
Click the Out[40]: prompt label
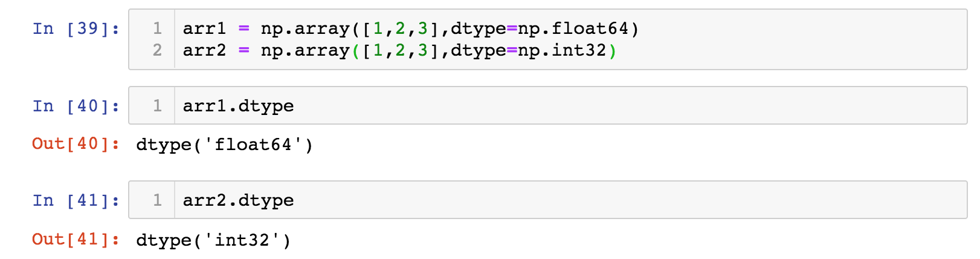coord(76,144)
